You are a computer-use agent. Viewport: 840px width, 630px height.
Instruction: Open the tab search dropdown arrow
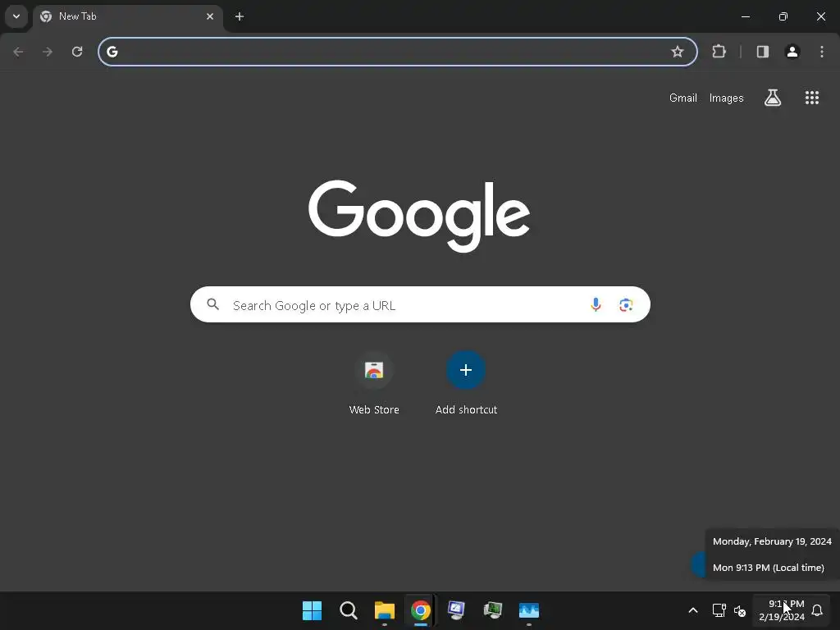[x=16, y=16]
